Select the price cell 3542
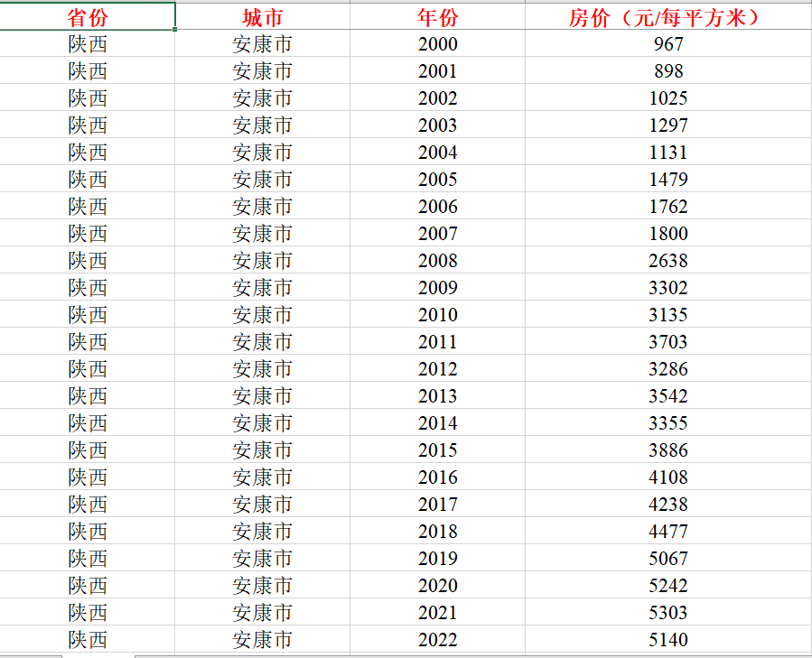The width and height of the screenshot is (812, 658). coord(668,395)
